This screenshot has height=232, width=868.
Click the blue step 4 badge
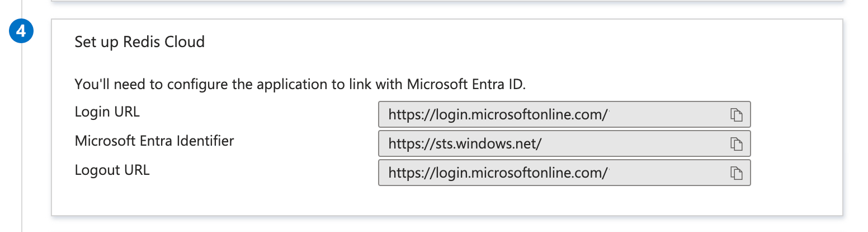click(x=21, y=33)
